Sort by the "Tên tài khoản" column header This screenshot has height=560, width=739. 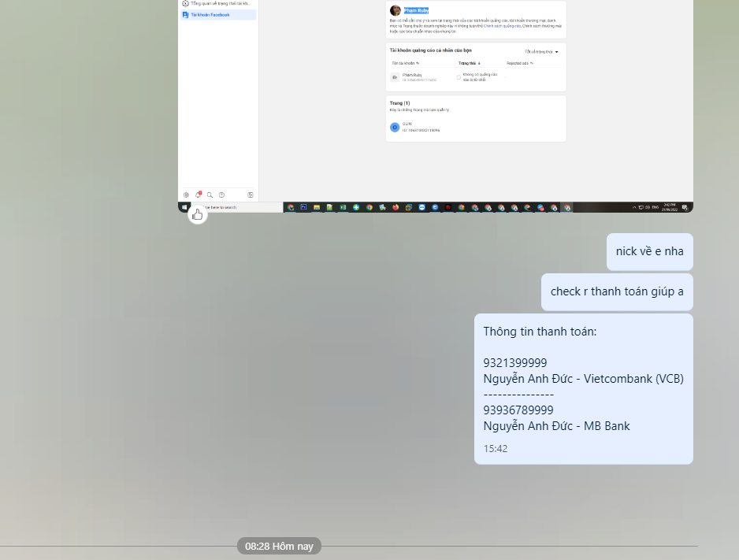pos(405,62)
